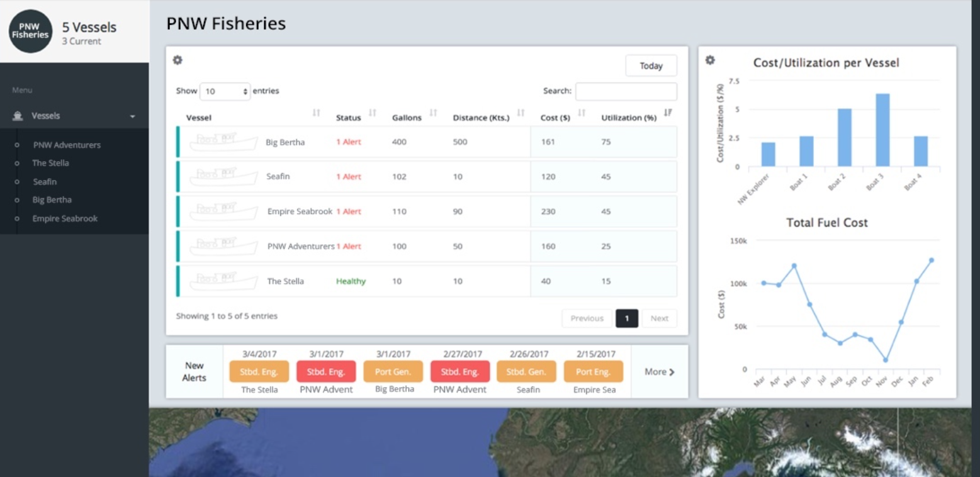
Task: Open the orange Port Eng. alert for Empire Sea
Action: 593,372
